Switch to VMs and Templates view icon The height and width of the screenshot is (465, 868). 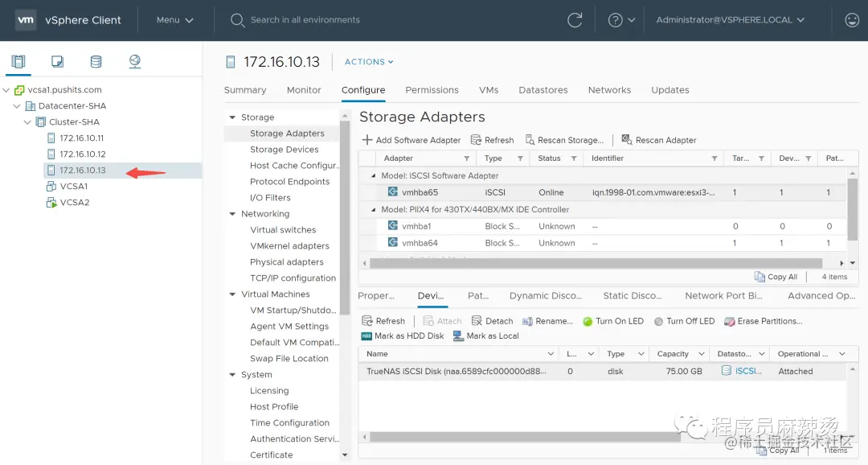57,61
